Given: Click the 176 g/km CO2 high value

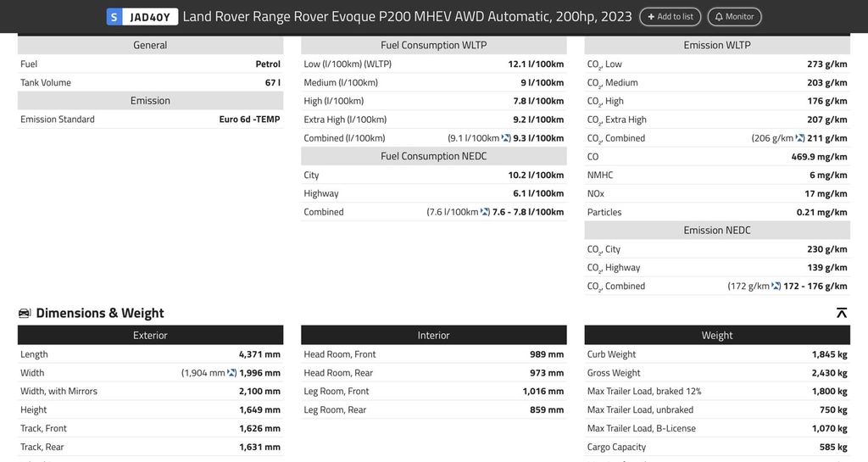Looking at the screenshot, I should click(x=827, y=101).
